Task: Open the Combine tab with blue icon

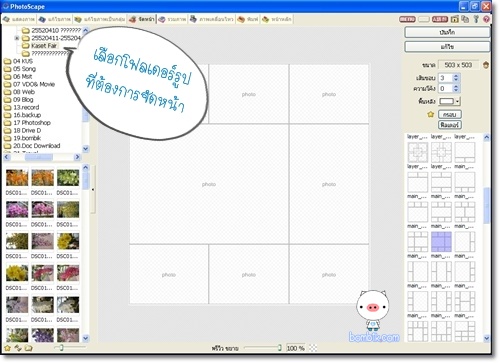Action: (172, 19)
